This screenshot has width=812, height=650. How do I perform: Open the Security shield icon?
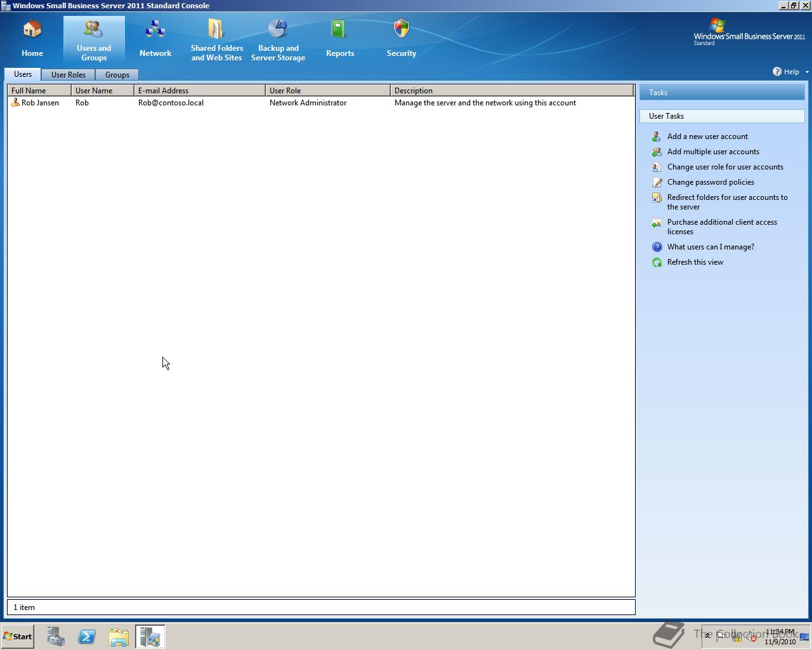[x=402, y=29]
